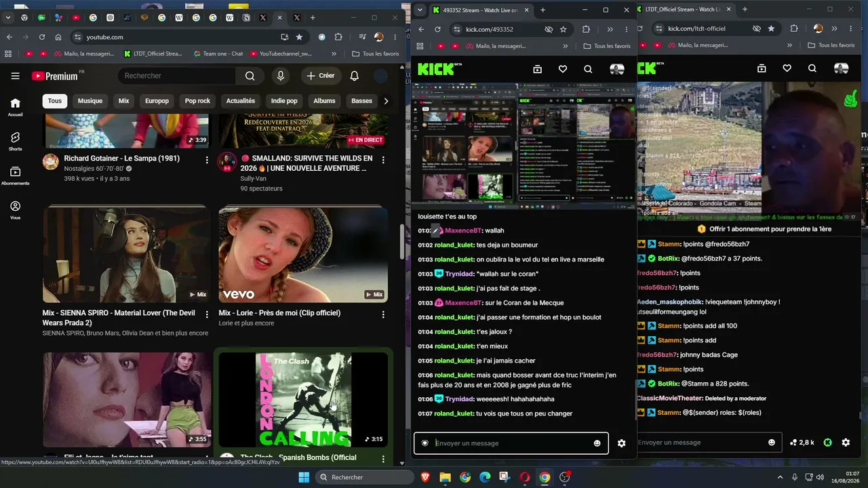Viewport: 868px width, 488px height.
Task: Open Abonnements in the YouTube sidebar
Action: coord(15,176)
